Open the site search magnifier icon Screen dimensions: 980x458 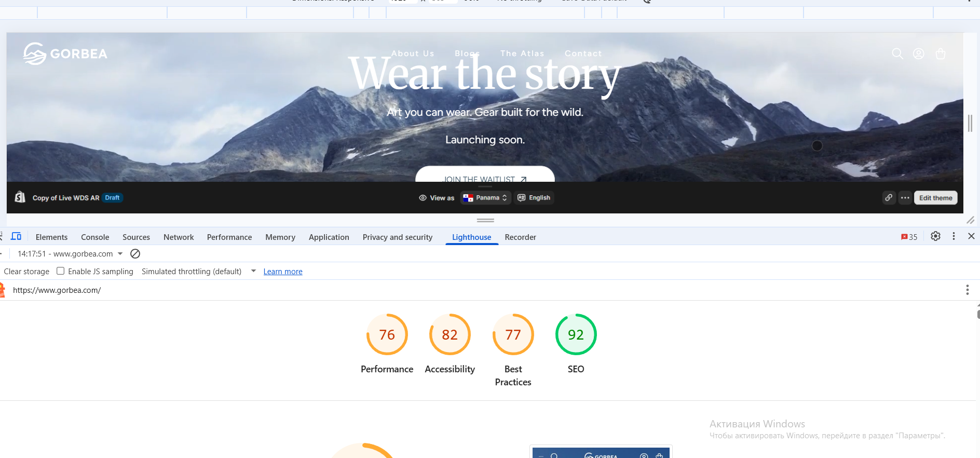tap(897, 53)
